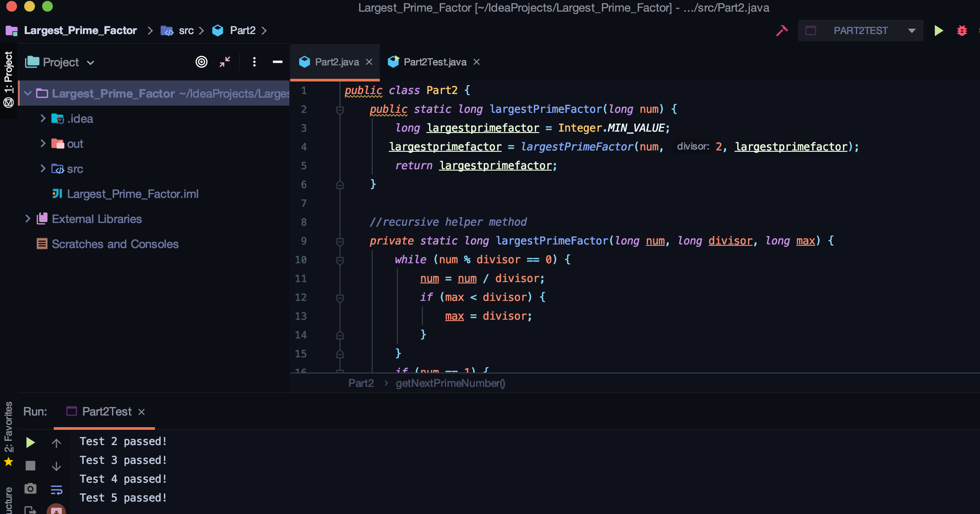Collapse the Largest_Prime_Factor root node
This screenshot has height=514, width=980.
click(x=28, y=93)
